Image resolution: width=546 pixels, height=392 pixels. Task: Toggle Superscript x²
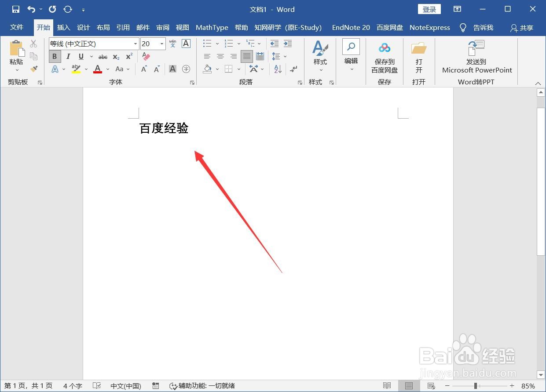coord(129,57)
